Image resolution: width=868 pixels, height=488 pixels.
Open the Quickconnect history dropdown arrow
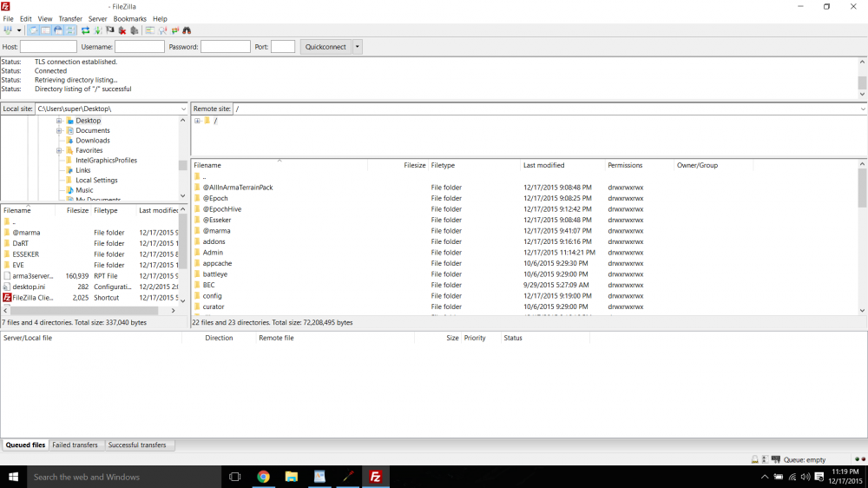[x=357, y=47]
